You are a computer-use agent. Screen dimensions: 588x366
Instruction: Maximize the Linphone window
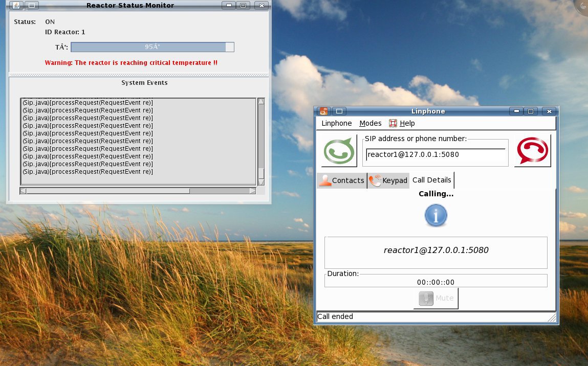coord(531,111)
